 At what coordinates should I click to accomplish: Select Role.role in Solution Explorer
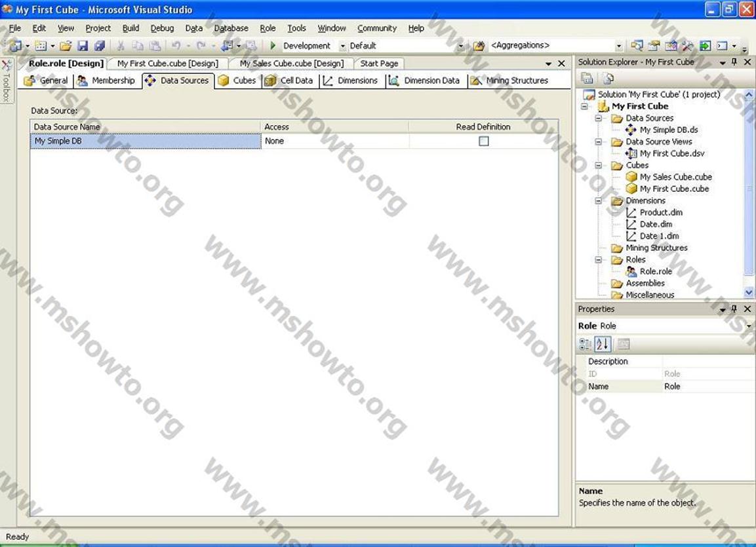click(656, 272)
